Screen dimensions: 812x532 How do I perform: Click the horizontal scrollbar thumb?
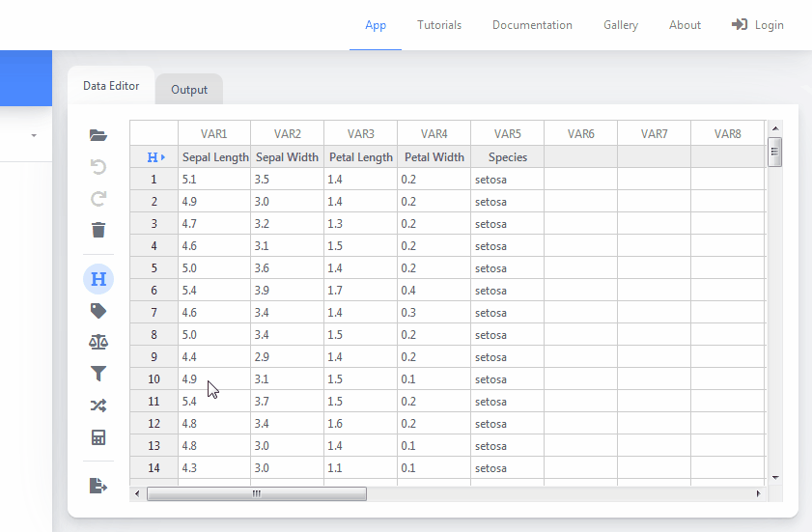(256, 493)
